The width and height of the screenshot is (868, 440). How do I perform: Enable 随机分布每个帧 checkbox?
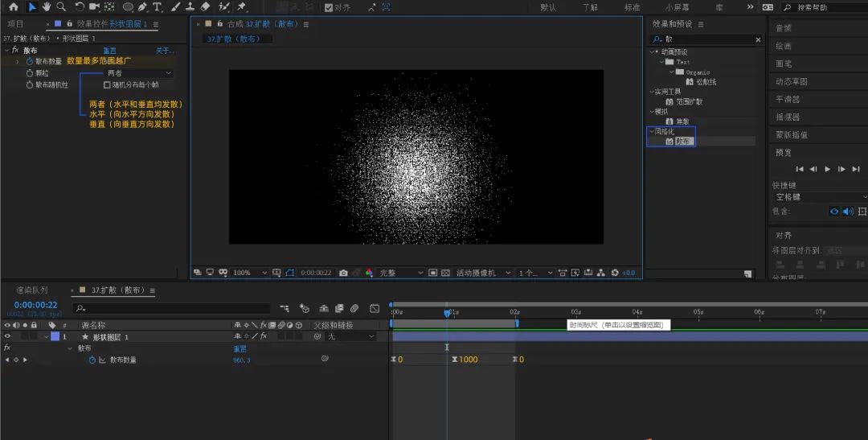[x=107, y=84]
